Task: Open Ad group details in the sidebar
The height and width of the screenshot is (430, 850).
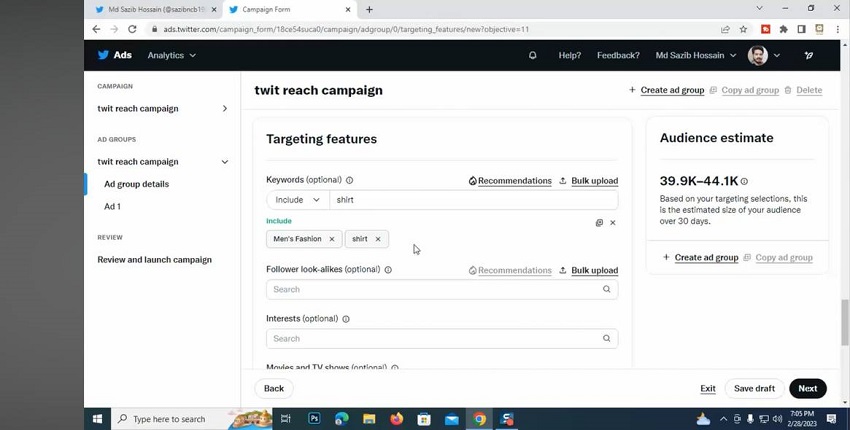Action: point(137,184)
